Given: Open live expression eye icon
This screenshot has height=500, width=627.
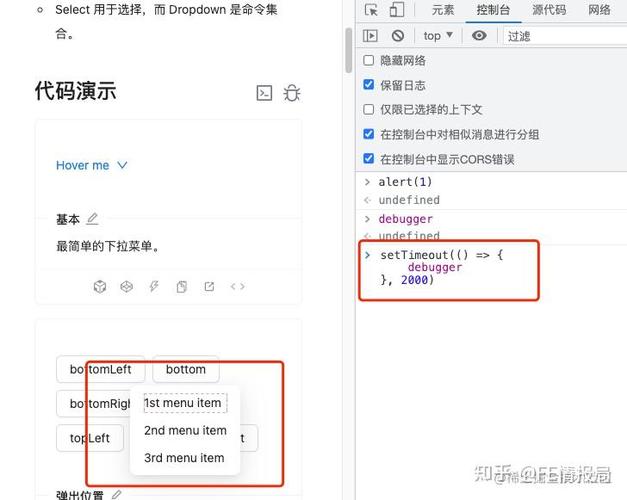Looking at the screenshot, I should [x=479, y=36].
